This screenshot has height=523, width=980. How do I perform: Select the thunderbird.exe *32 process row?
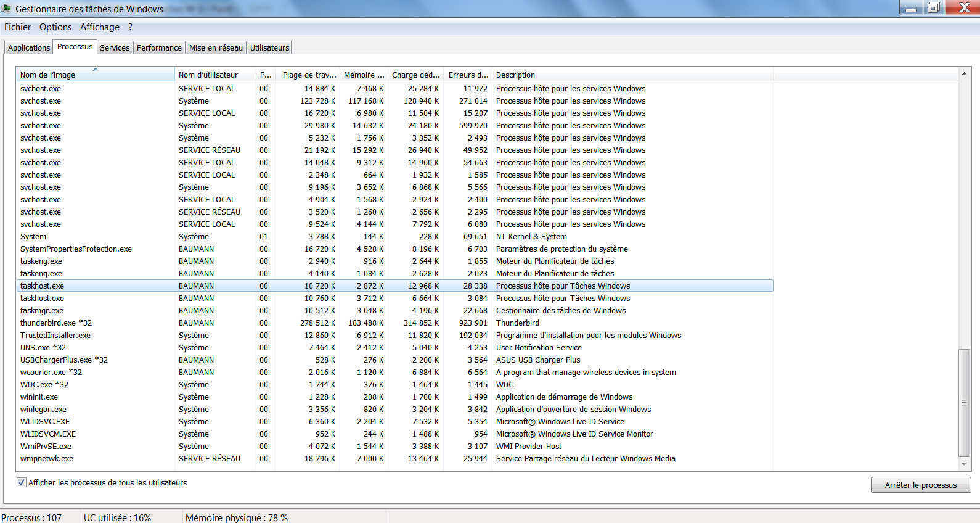coord(56,323)
